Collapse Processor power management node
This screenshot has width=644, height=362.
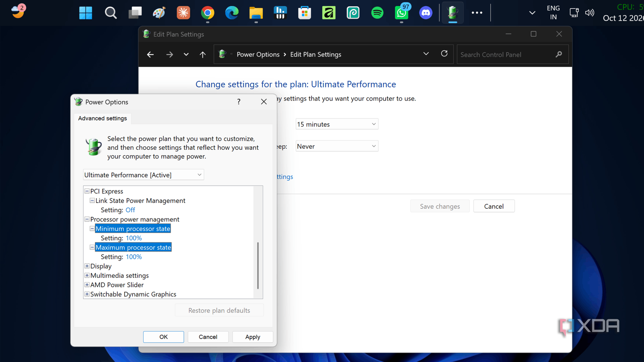(87, 219)
